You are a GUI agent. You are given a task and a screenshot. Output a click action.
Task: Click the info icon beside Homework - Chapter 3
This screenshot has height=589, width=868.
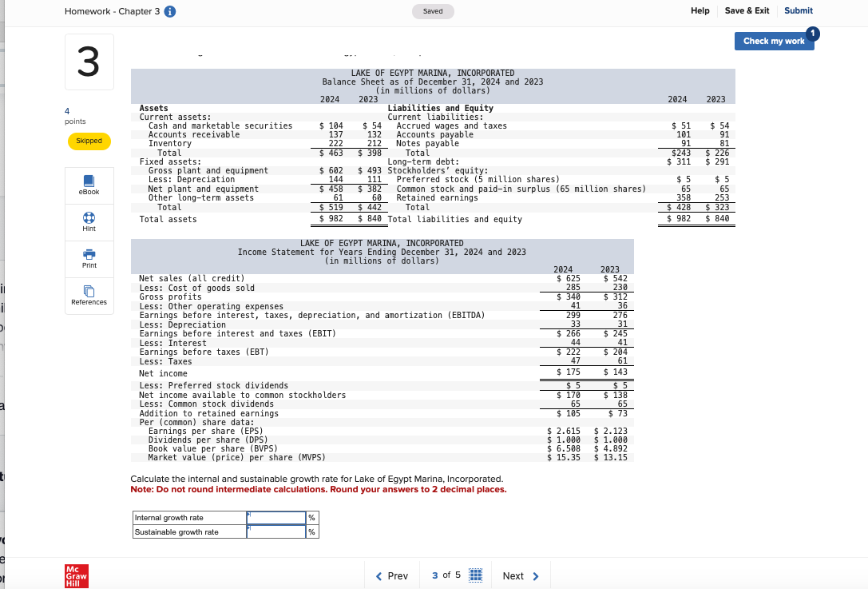172,11
